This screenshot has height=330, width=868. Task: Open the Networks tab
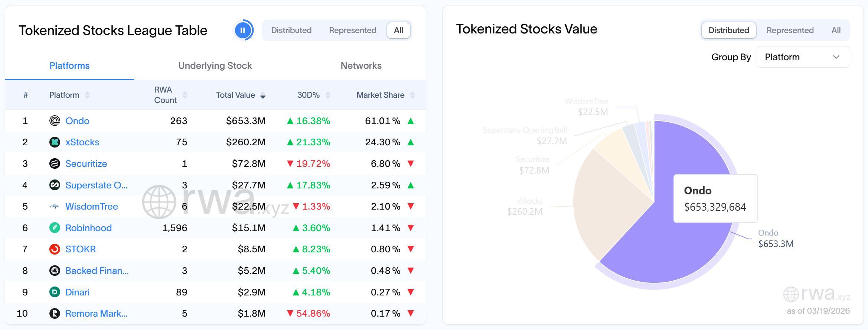pyautogui.click(x=361, y=66)
